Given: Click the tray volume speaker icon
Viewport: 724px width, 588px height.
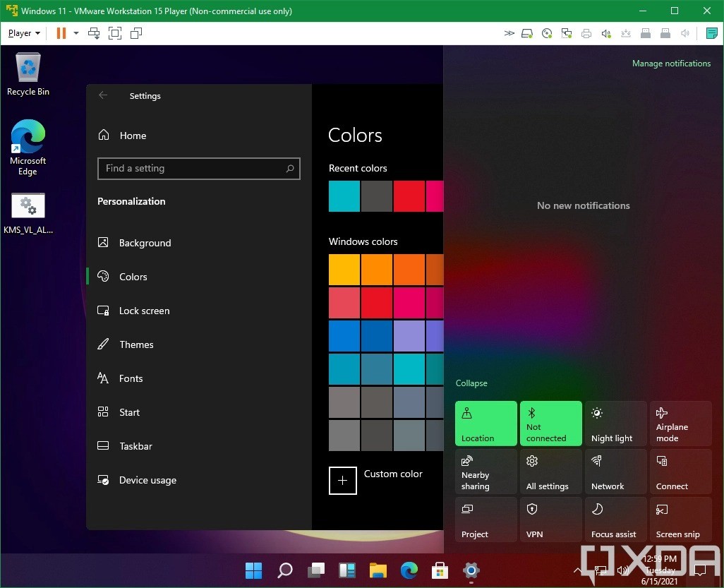Looking at the screenshot, I should (622, 570).
